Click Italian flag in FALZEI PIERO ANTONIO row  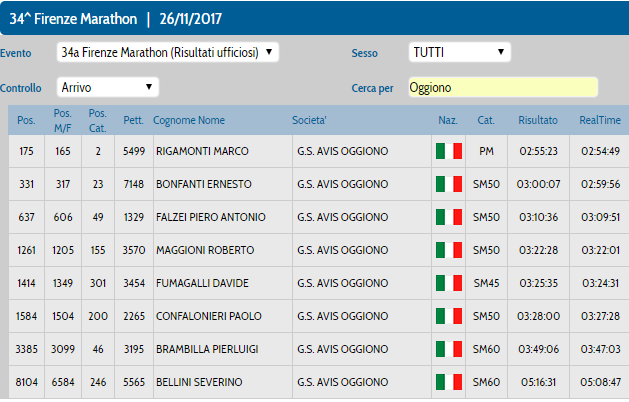(449, 217)
